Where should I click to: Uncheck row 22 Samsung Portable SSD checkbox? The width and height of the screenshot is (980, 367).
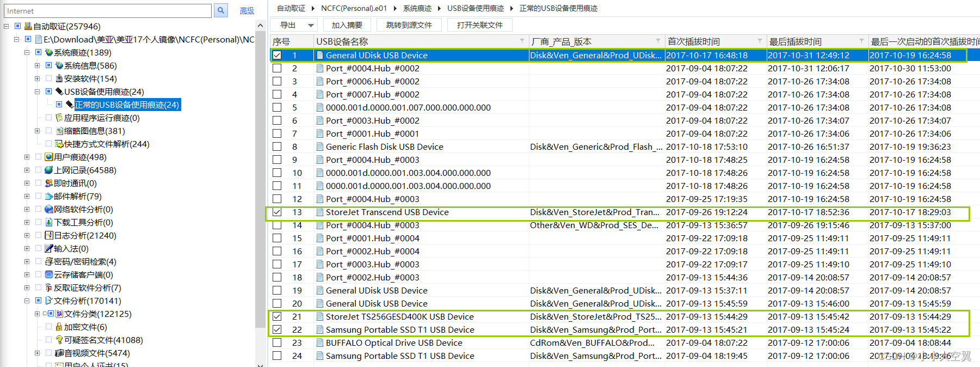pyautogui.click(x=277, y=329)
